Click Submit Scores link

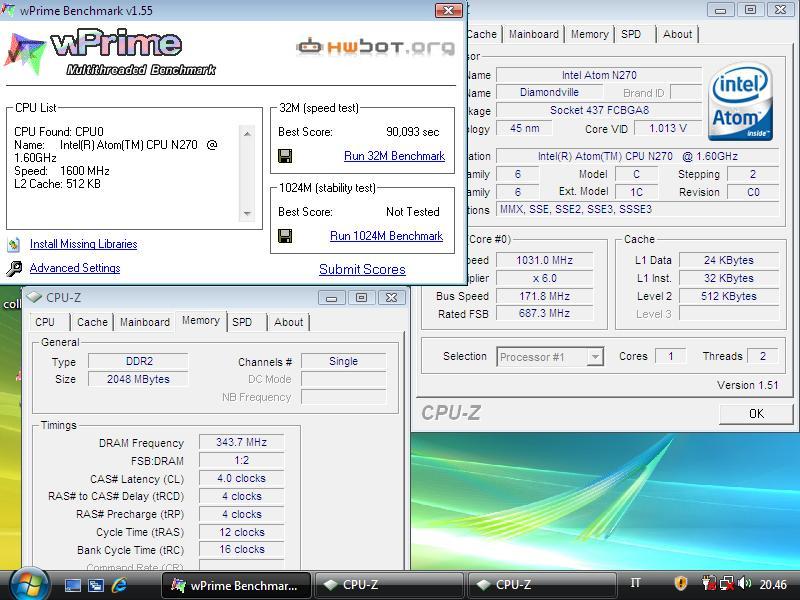pyautogui.click(x=362, y=269)
